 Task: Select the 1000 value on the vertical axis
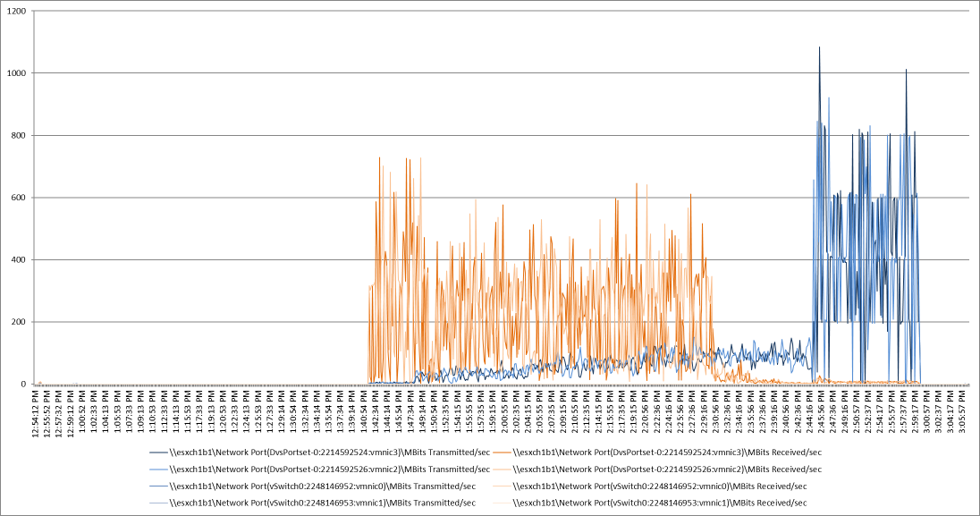point(18,73)
